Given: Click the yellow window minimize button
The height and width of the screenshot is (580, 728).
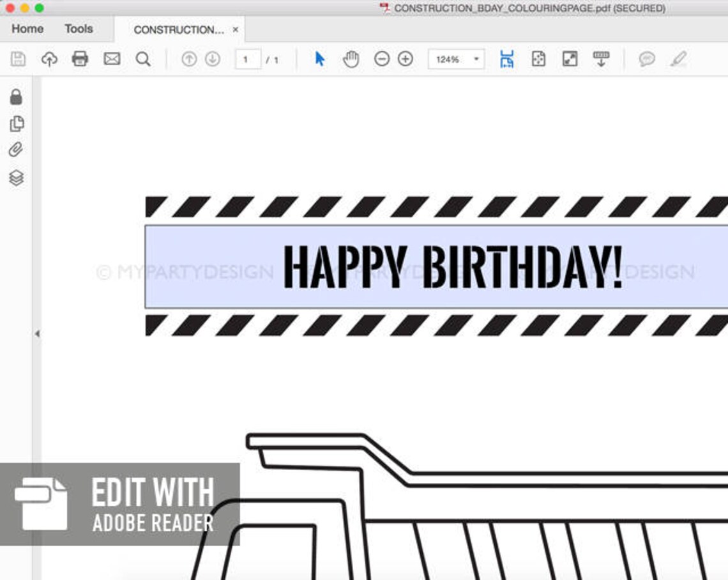Looking at the screenshot, I should pyautogui.click(x=25, y=8).
